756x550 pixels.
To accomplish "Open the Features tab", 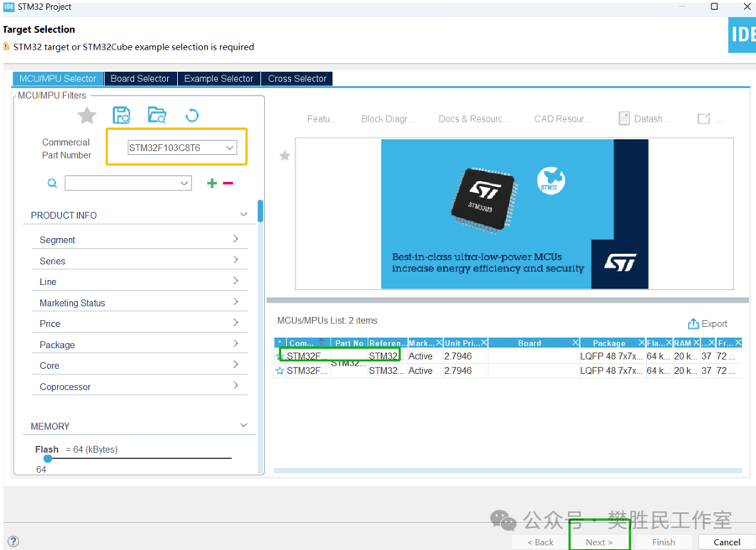I will (x=321, y=119).
